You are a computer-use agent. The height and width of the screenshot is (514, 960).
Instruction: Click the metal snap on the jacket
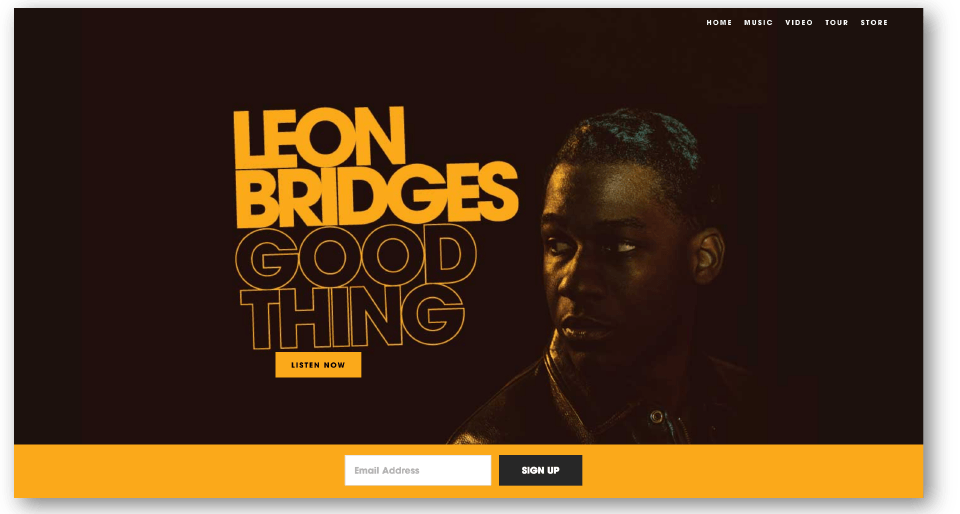pos(656,417)
